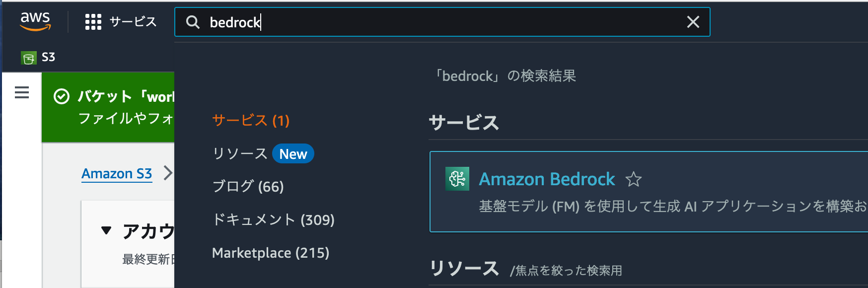Clear the search with the X icon
This screenshot has height=288, width=868.
(693, 22)
